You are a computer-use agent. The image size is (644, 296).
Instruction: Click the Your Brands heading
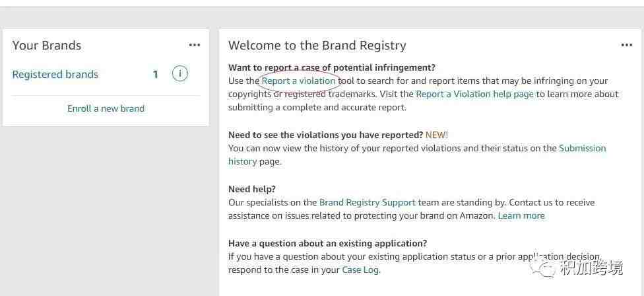47,45
